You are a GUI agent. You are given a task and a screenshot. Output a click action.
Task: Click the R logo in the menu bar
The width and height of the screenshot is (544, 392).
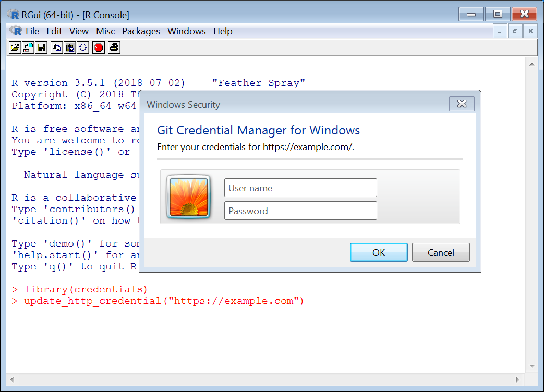point(15,31)
